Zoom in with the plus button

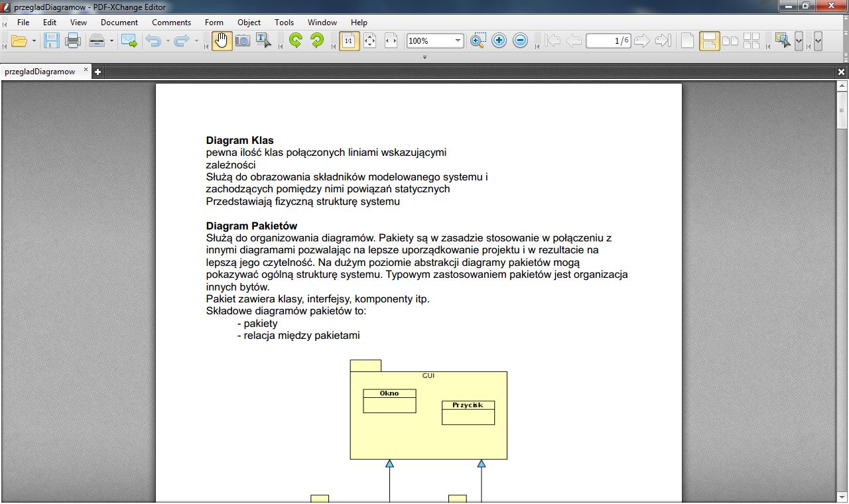coord(499,41)
